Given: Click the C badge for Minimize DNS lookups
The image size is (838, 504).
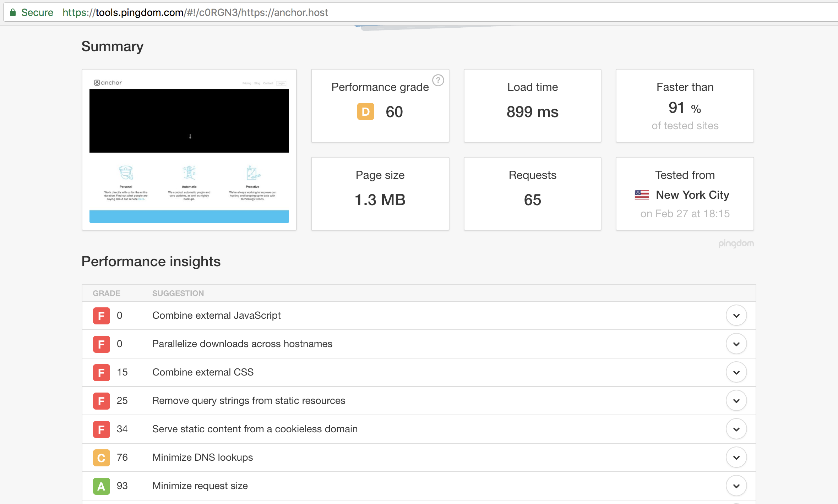Looking at the screenshot, I should click(x=101, y=458).
